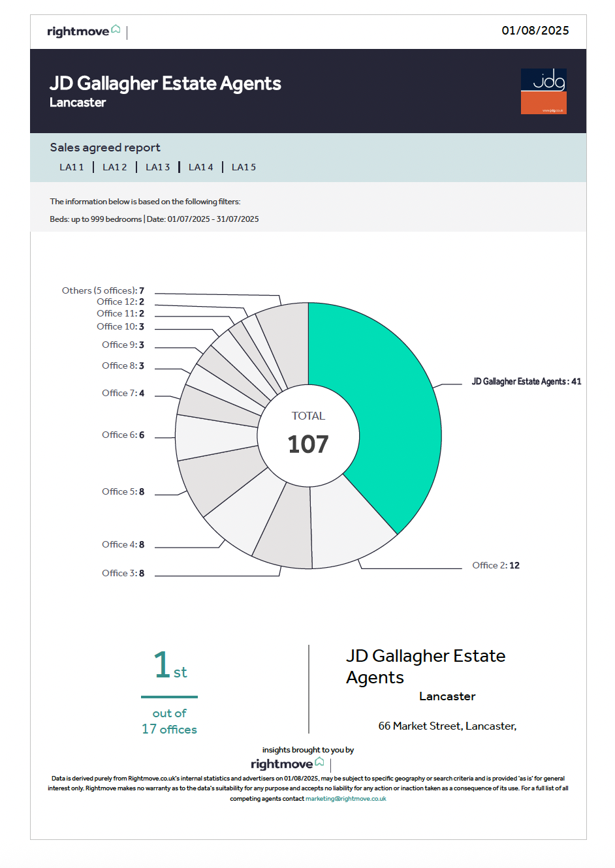This screenshot has width=615, height=868.
Task: Click the jdg agency logo in the dark banner
Action: [543, 91]
